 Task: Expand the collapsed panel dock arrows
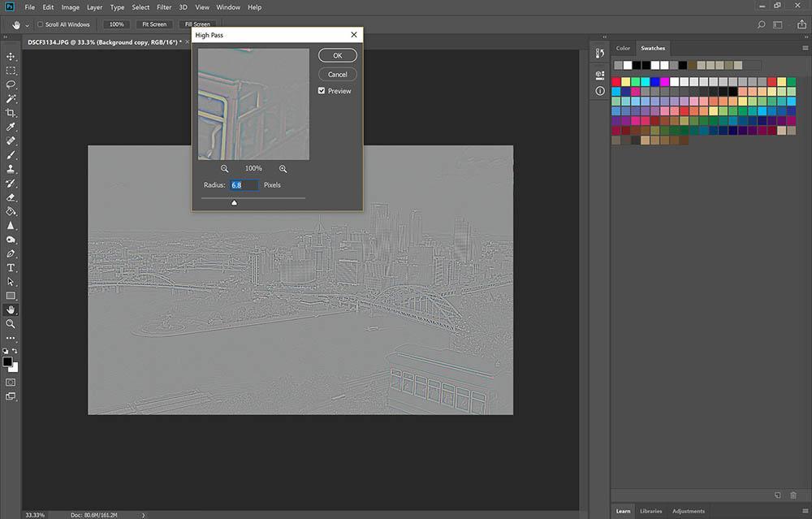(603, 37)
